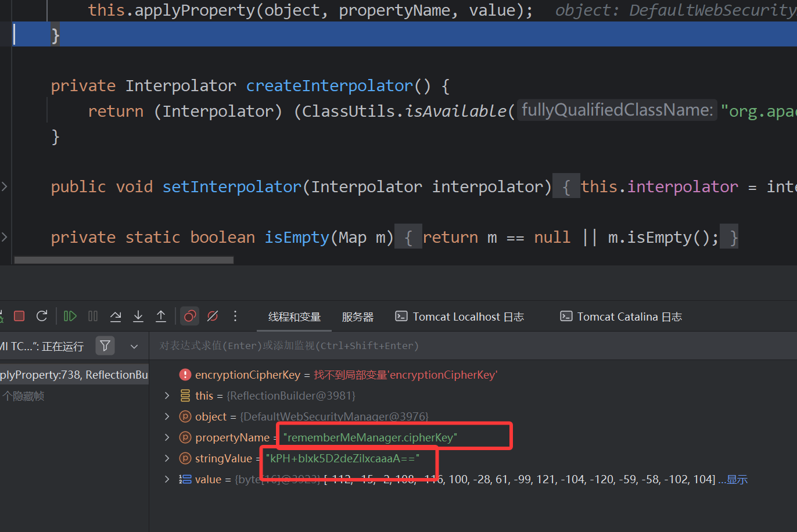The image size is (797, 532).
Task: Toggle Mute Breakpoints
Action: point(213,316)
